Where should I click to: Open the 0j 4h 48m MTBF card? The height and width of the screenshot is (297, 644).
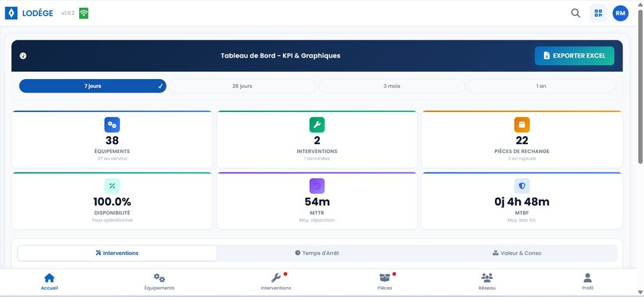point(522,200)
